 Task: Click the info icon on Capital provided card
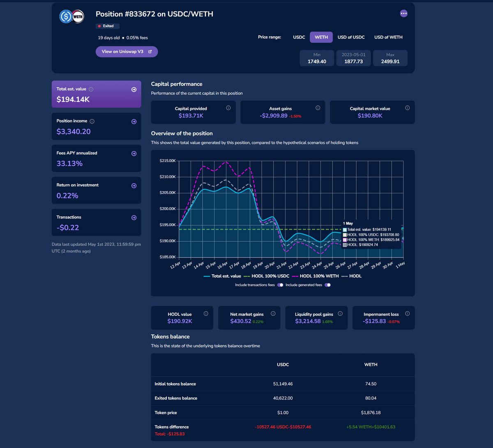(x=228, y=108)
